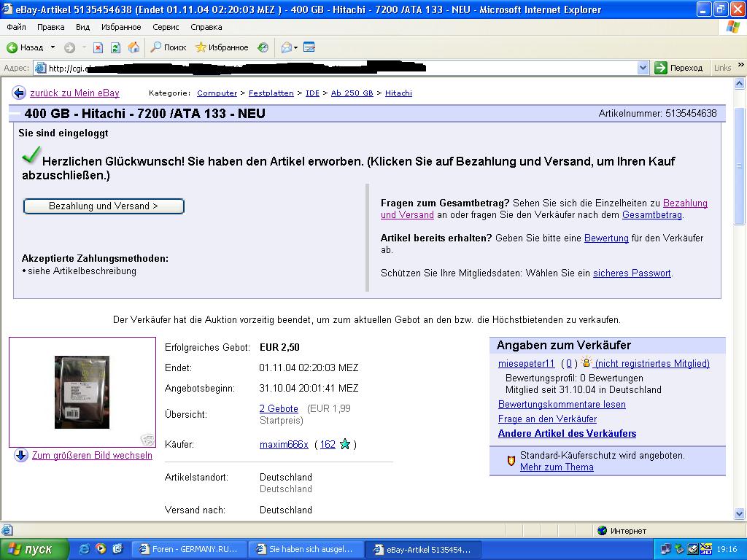
Task: Click the turquoise feedback star icon
Action: click(345, 444)
